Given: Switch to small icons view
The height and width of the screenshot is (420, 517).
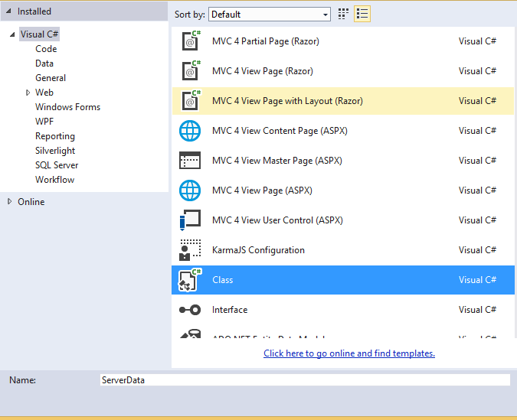Looking at the screenshot, I should pos(344,14).
